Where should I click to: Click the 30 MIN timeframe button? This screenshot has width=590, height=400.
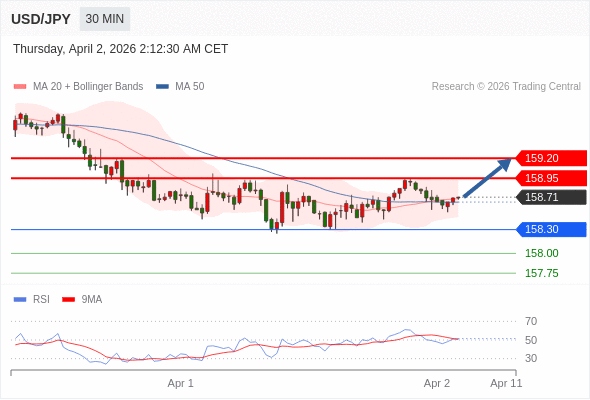point(105,19)
